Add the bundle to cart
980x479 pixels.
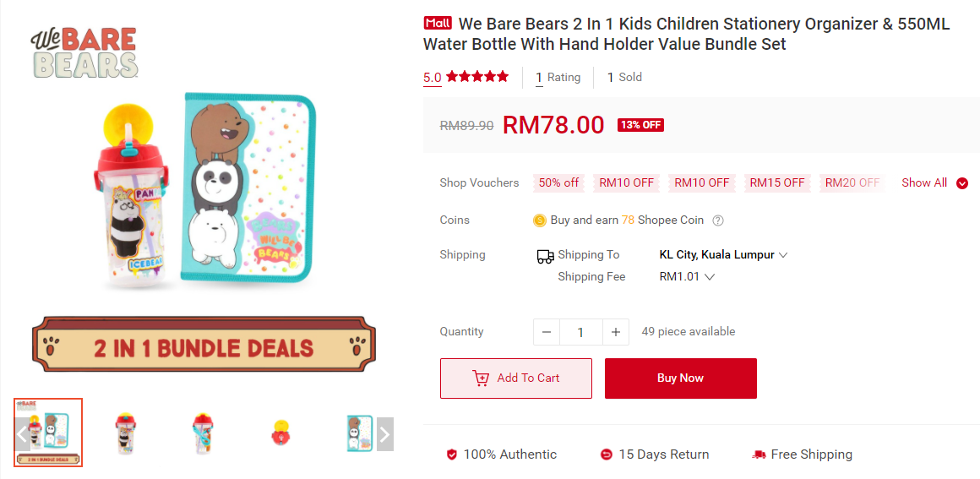coord(516,378)
